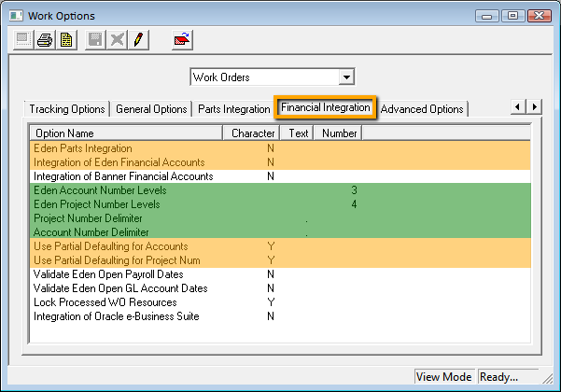561x392 pixels.
Task: Click the pencil edit icon
Action: pos(139,40)
